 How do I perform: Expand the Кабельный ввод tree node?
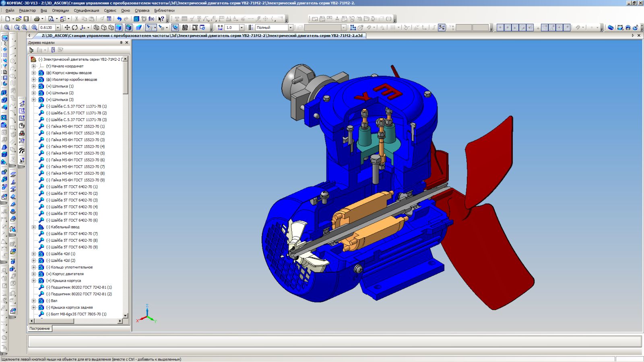tap(34, 227)
